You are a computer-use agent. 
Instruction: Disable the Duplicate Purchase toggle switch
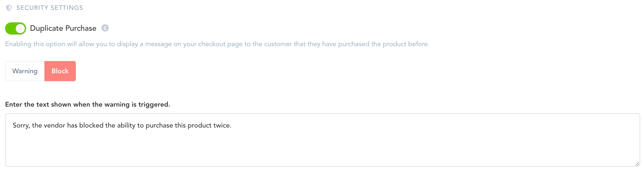pos(16,28)
